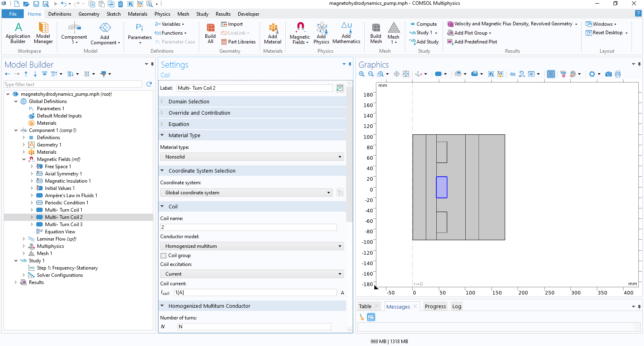Print the Graphics view with the printer icon
The width and height of the screenshot is (644, 346).
[x=618, y=74]
